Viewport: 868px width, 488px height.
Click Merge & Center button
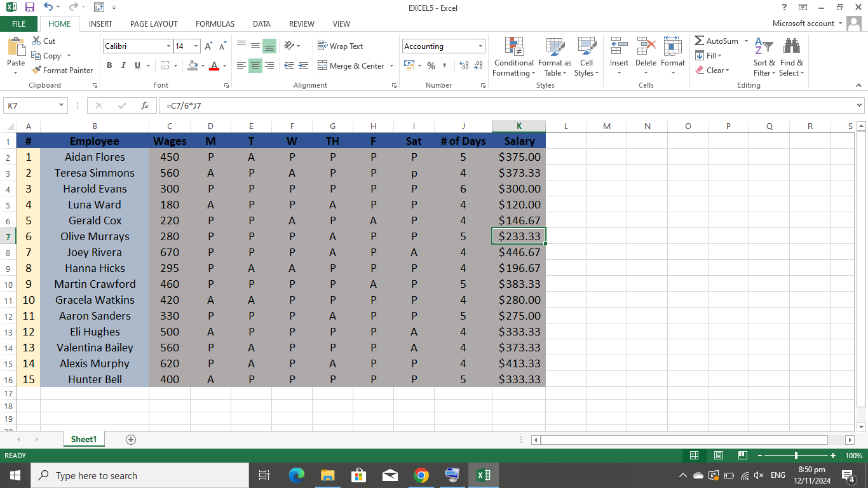[x=351, y=65]
